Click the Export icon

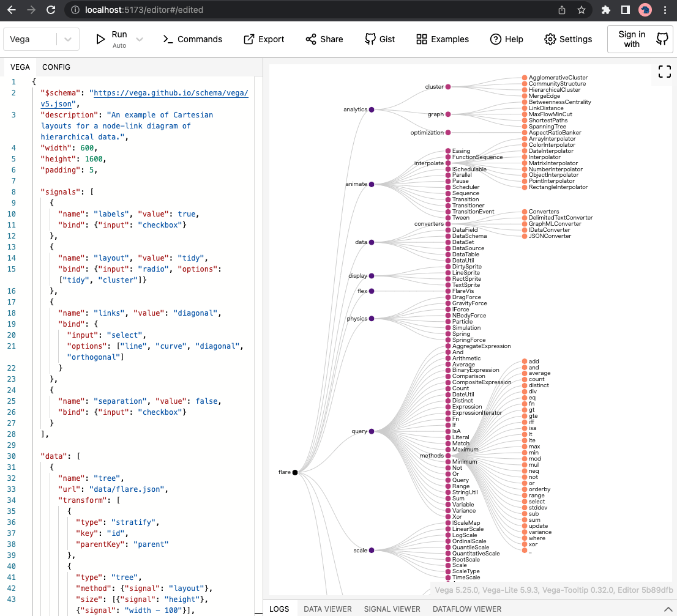click(x=249, y=39)
